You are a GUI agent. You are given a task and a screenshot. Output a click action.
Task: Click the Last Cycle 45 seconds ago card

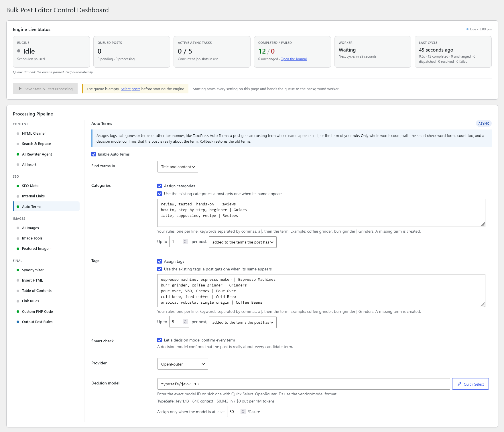pos(453,52)
